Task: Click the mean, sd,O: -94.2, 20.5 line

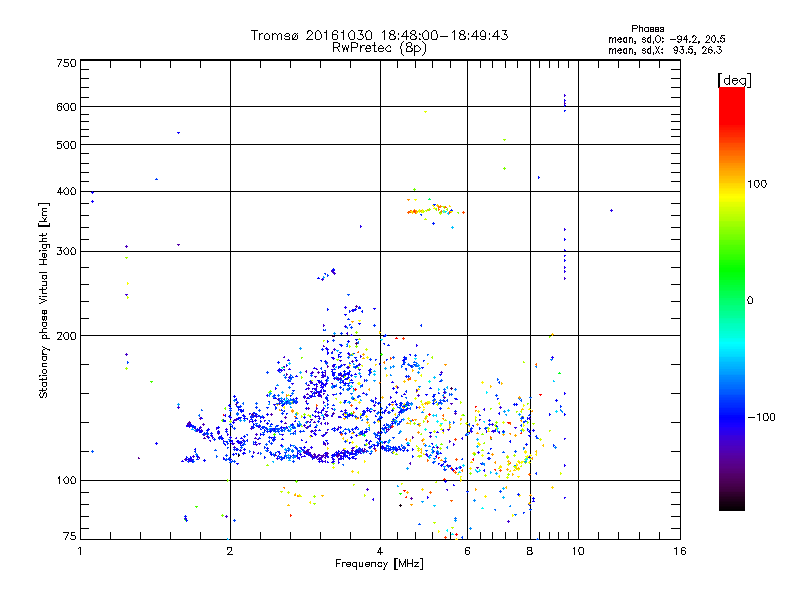Action: (666, 39)
